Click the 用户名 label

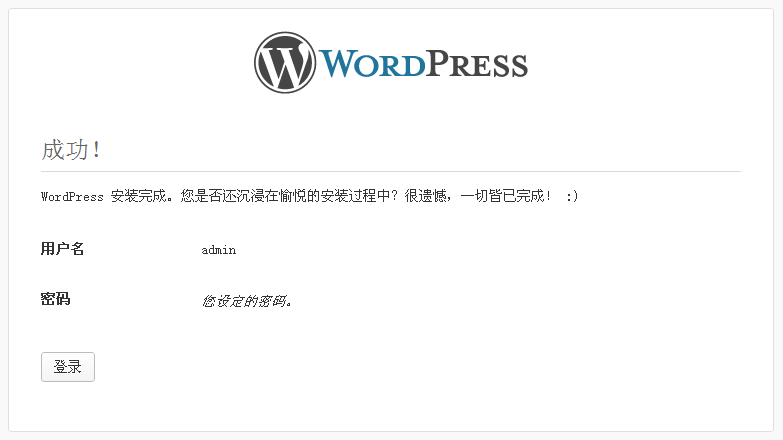[62, 248]
